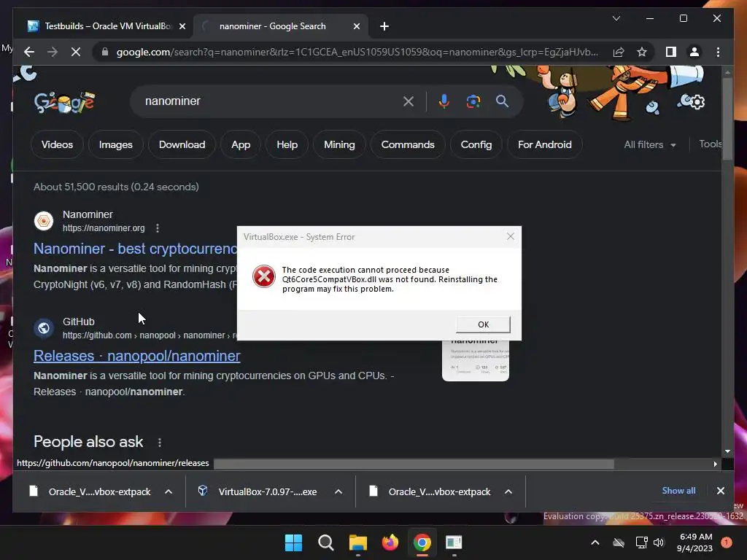Expand options for the last Oracle vbox-extpack download
Screen dimensions: 747x560
[508, 492]
